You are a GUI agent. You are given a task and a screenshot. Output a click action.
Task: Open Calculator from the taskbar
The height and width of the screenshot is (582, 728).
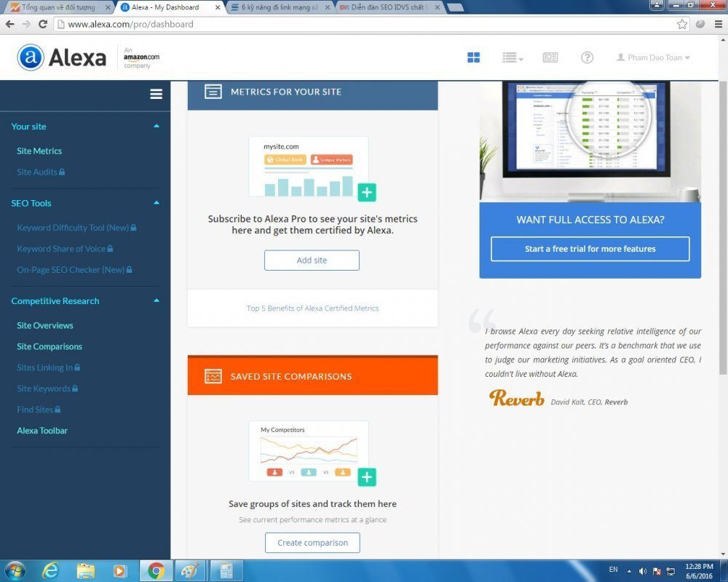(x=226, y=571)
